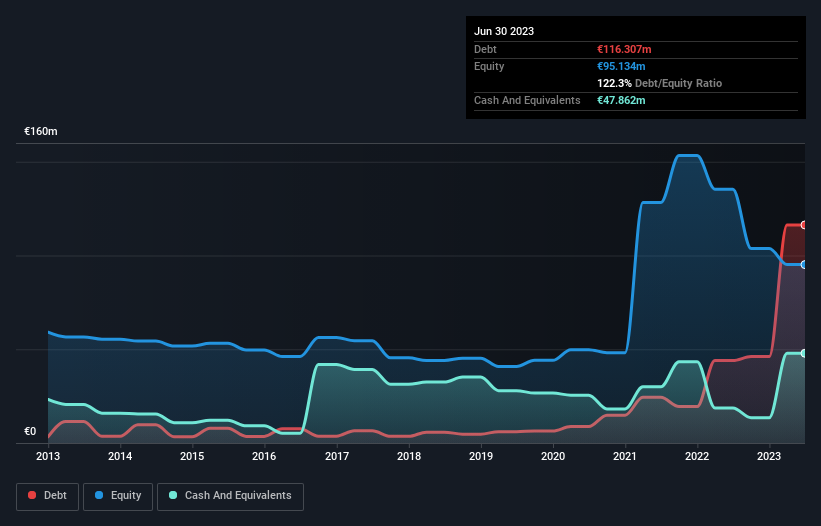Toggle the Equity series legend button

(118, 496)
